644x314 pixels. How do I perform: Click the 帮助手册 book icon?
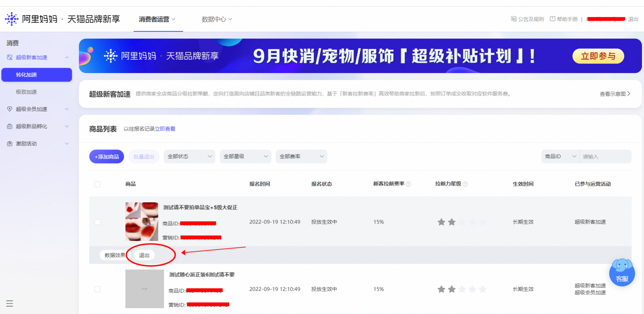point(553,19)
